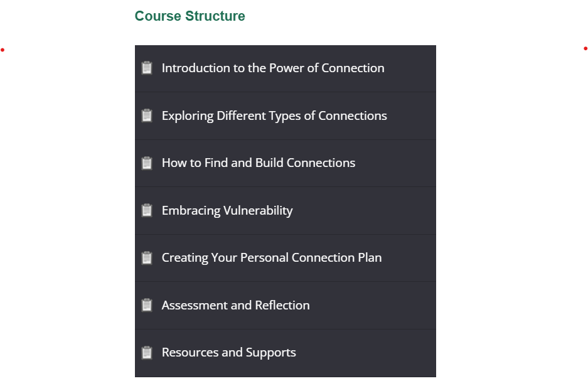Click the Course Structure heading

click(190, 16)
